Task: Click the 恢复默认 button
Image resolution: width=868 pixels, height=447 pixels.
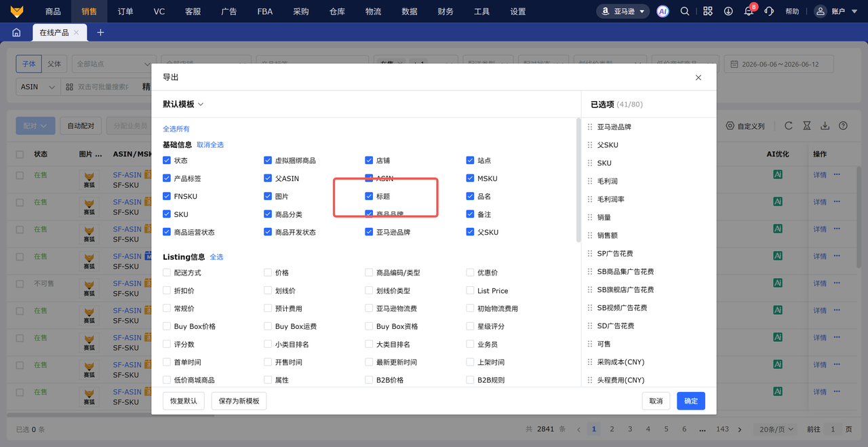Action: pyautogui.click(x=184, y=401)
